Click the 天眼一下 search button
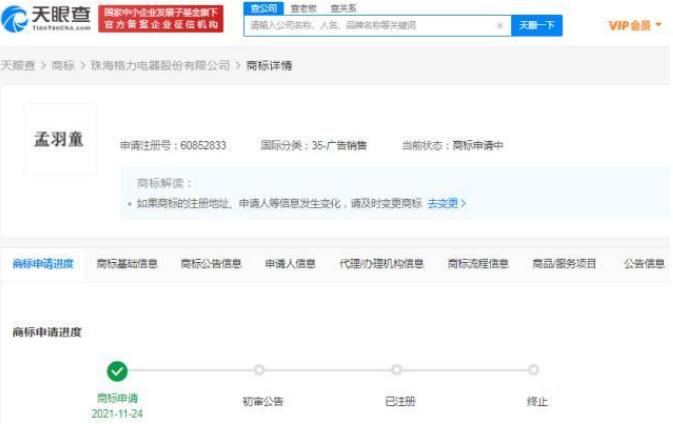The image size is (673, 424). click(x=537, y=26)
